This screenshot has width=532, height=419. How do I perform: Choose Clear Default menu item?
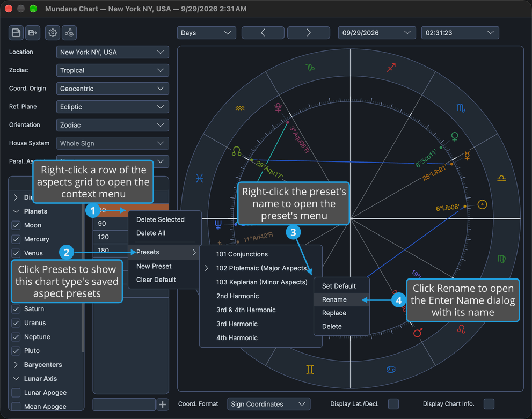click(x=165, y=280)
